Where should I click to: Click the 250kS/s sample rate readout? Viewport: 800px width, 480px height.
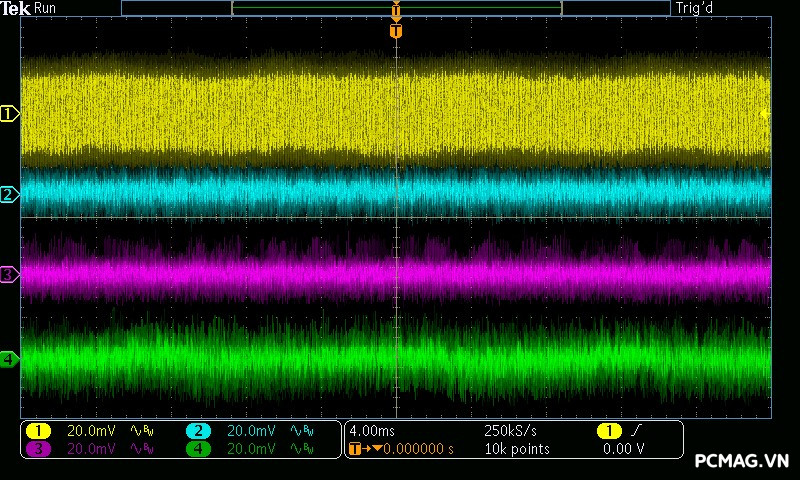coord(510,431)
